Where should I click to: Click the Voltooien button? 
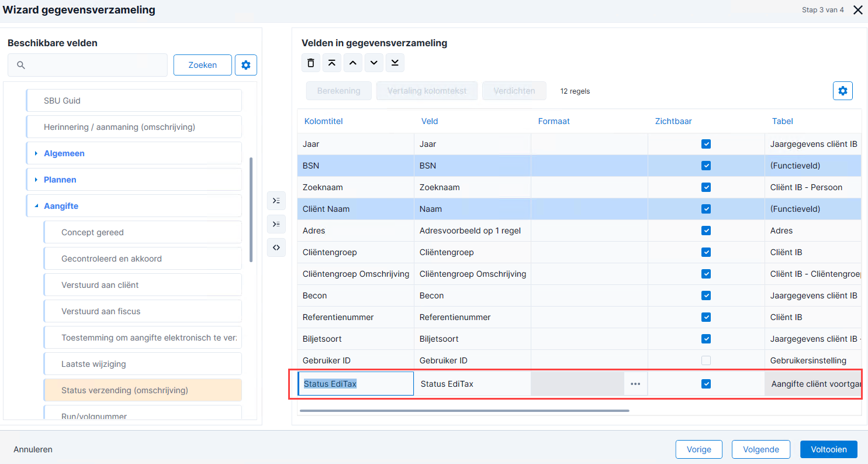coord(828,449)
